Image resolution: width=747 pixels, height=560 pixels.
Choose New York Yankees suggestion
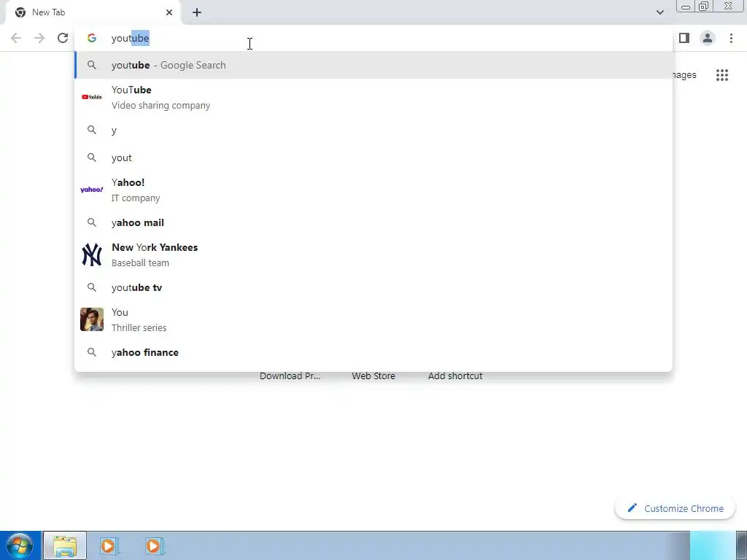click(373, 254)
